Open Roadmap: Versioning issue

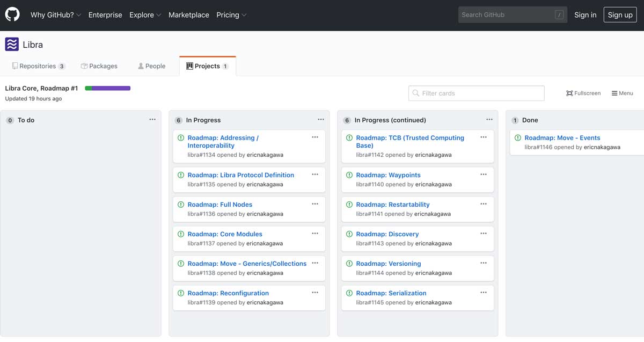[x=389, y=264]
